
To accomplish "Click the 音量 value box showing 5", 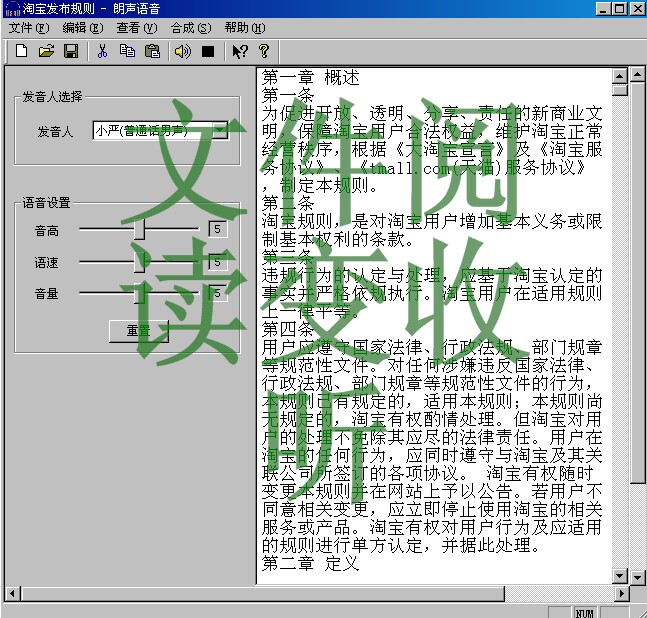I will pos(217,293).
